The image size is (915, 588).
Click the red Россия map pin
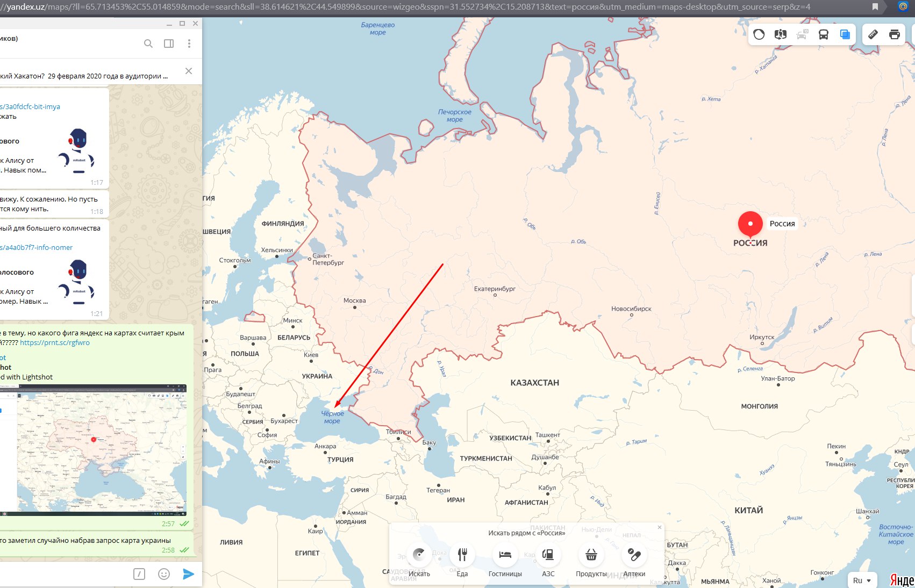[750, 225]
